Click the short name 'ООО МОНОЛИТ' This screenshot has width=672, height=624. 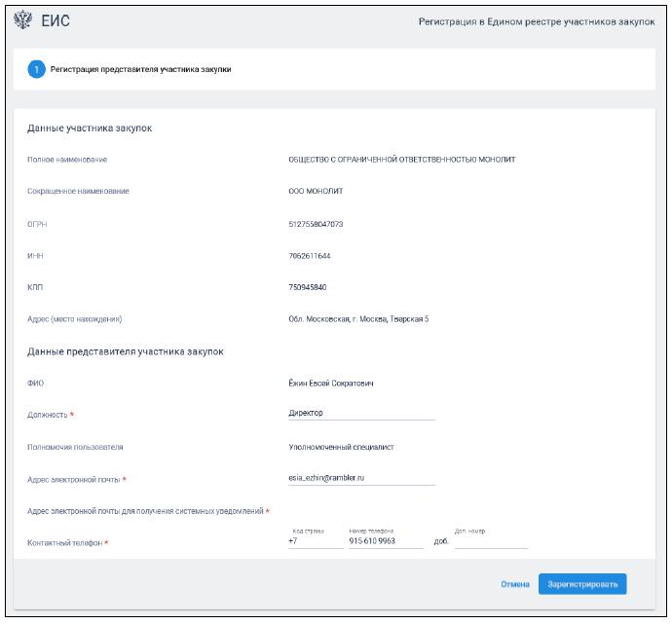[316, 191]
